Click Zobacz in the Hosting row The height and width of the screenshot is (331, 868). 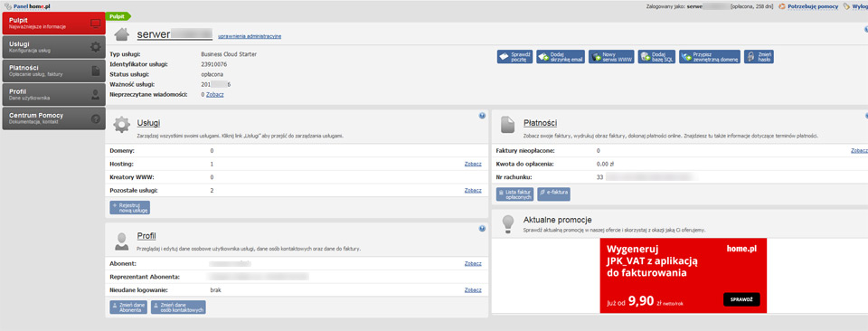[x=473, y=164]
